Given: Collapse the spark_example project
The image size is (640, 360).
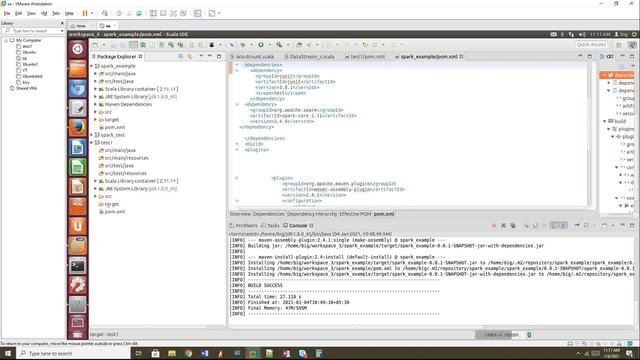Looking at the screenshot, I should tap(91, 66).
